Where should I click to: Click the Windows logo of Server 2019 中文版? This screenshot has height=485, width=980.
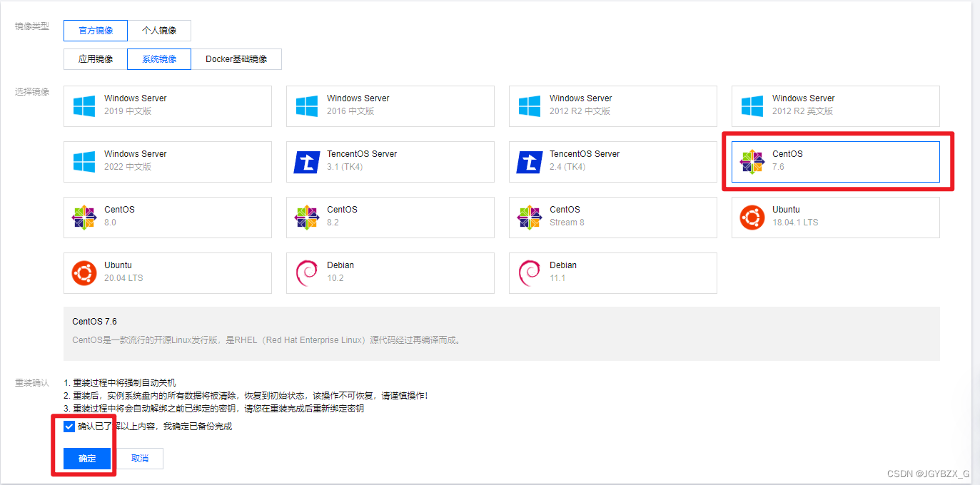pyautogui.click(x=84, y=106)
